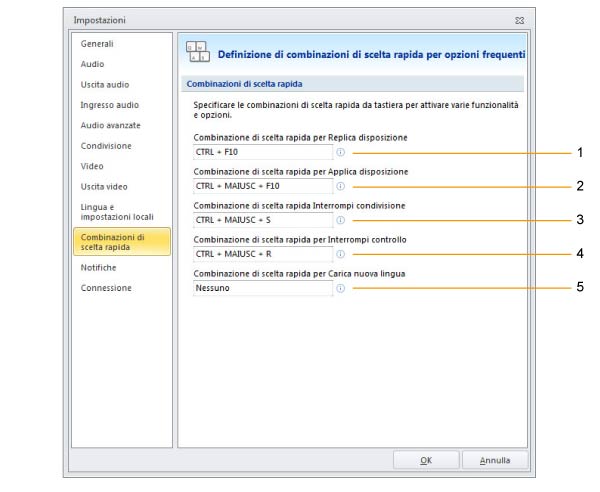The image size is (600, 492).
Task: Click the Definizione di combinazioni title text
Action: tap(371, 55)
